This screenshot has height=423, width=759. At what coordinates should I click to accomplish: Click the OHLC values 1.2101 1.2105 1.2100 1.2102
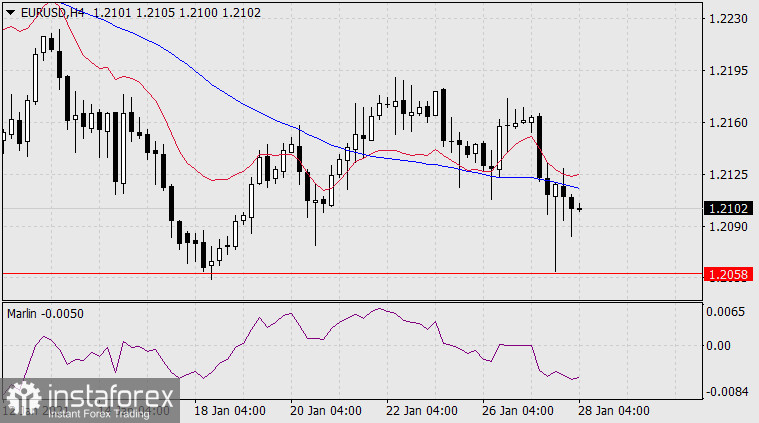tap(177, 13)
